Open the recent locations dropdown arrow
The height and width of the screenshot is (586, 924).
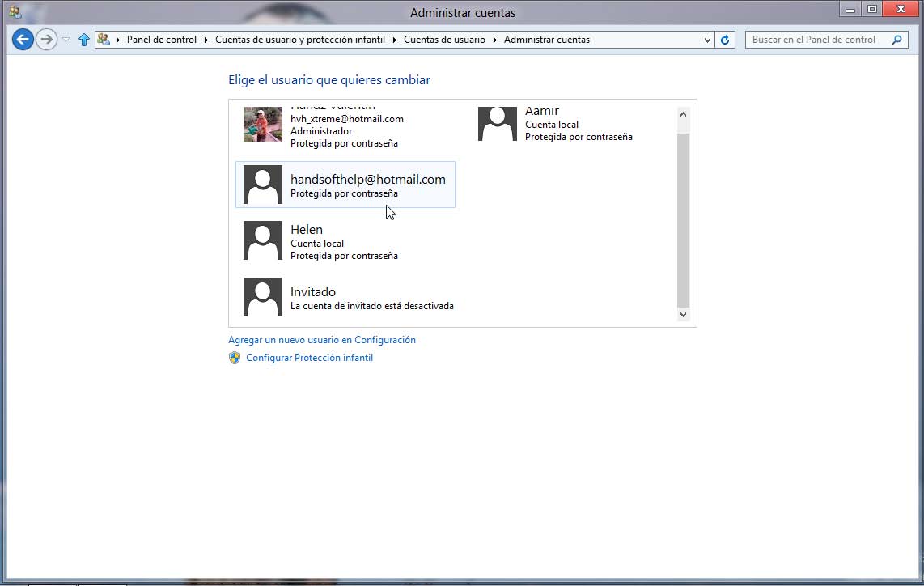(x=66, y=40)
